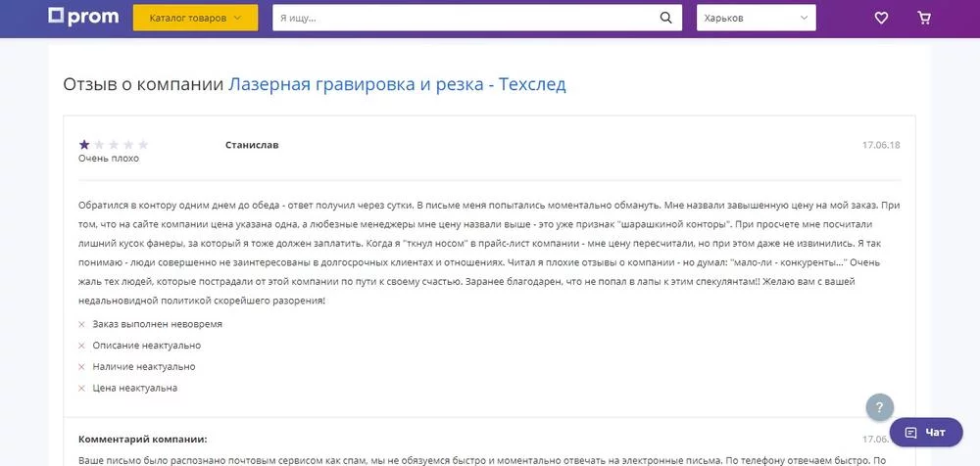Open help with the question mark button
The image size is (980, 466).
tap(879, 408)
